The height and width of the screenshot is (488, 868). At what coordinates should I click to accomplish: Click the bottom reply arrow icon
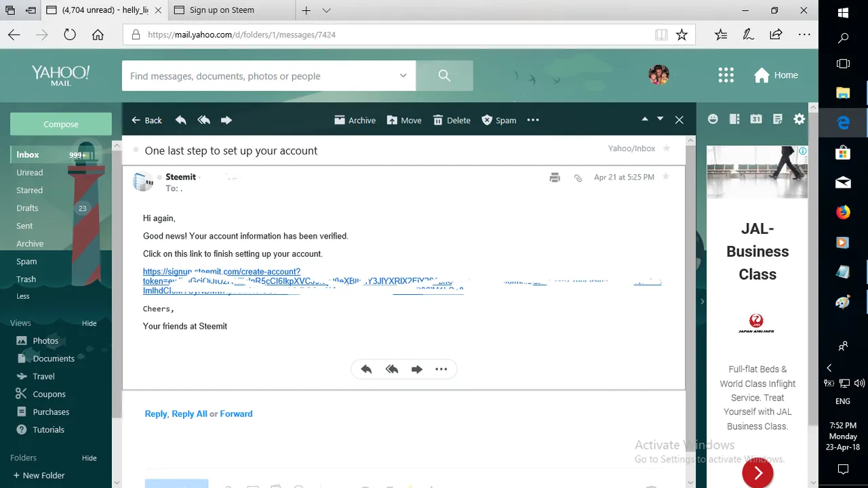(x=366, y=369)
